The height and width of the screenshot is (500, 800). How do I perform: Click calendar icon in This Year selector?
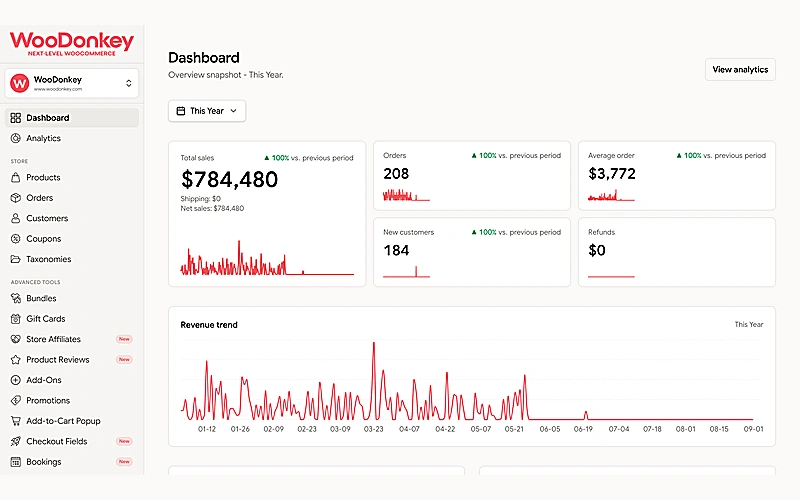[181, 111]
